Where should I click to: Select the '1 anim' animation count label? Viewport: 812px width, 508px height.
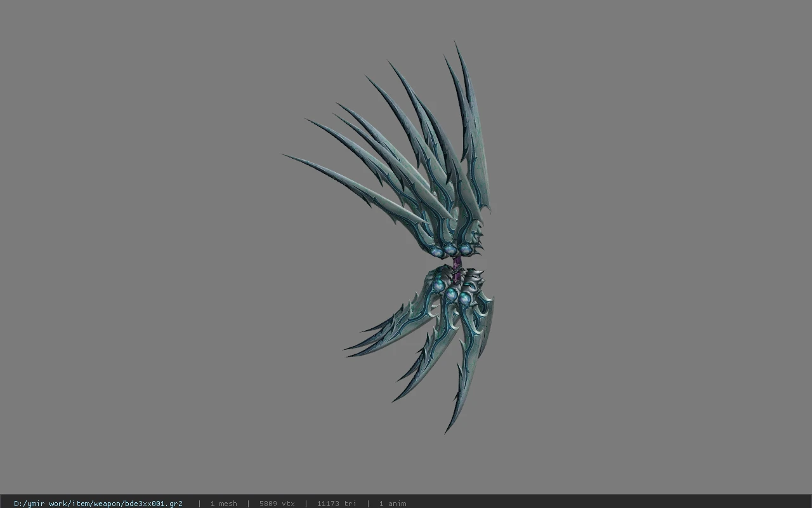(393, 504)
